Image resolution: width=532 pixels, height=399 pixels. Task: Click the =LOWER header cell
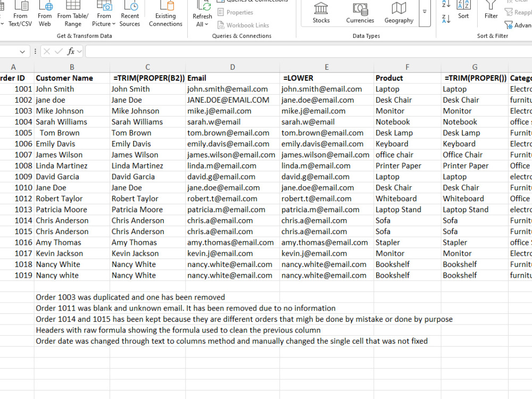point(327,78)
